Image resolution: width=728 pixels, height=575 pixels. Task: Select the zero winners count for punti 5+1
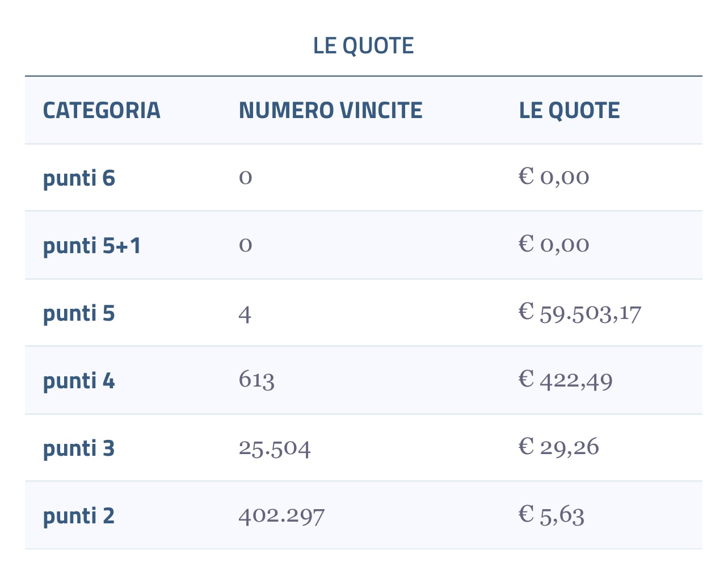pos(245,245)
